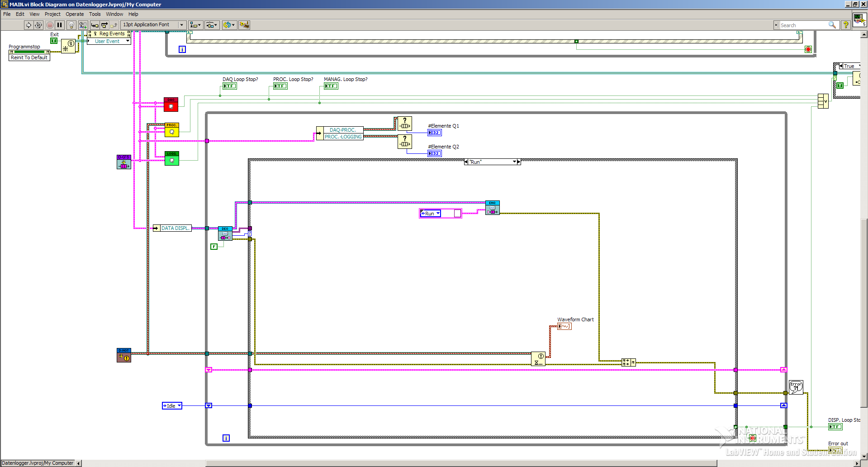Select the DEQ dequeue element node
Image resolution: width=868 pixels, height=467 pixels.
coord(225,233)
